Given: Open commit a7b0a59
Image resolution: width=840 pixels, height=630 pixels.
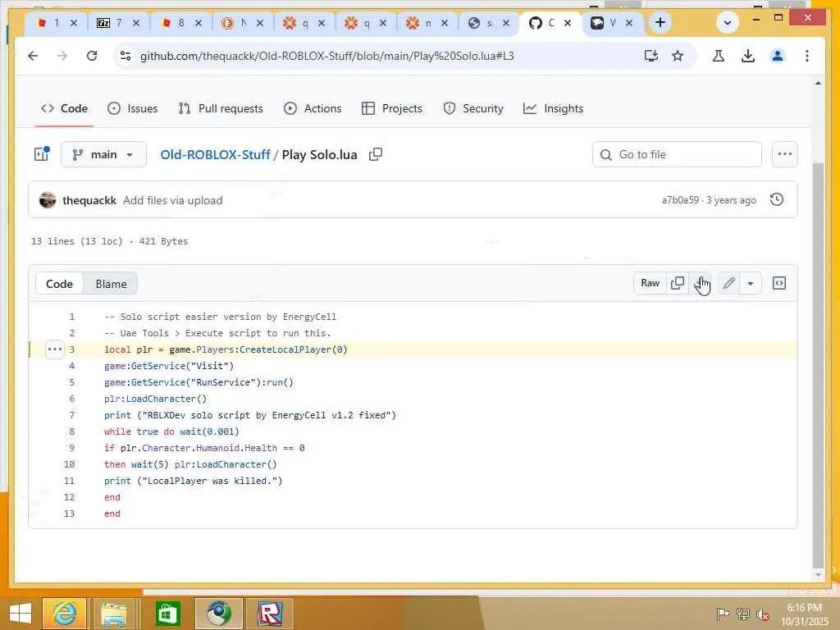Looking at the screenshot, I should 680,200.
